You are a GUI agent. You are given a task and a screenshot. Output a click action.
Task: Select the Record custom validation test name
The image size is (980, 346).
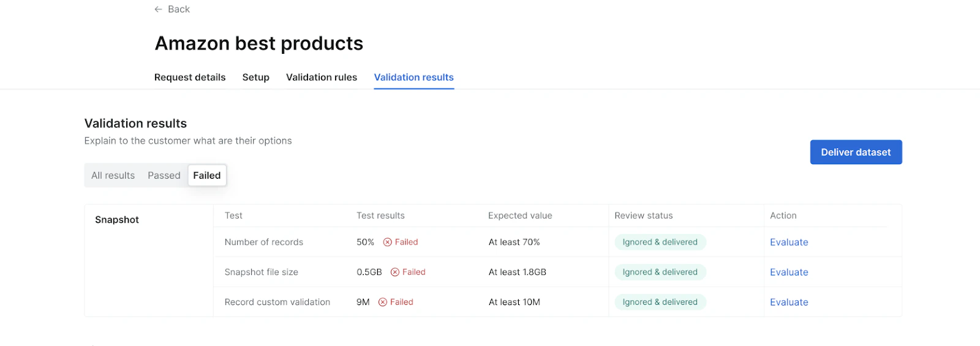(277, 302)
